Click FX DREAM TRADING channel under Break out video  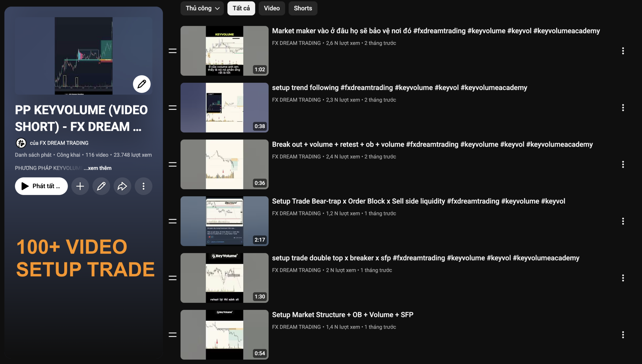(x=296, y=157)
